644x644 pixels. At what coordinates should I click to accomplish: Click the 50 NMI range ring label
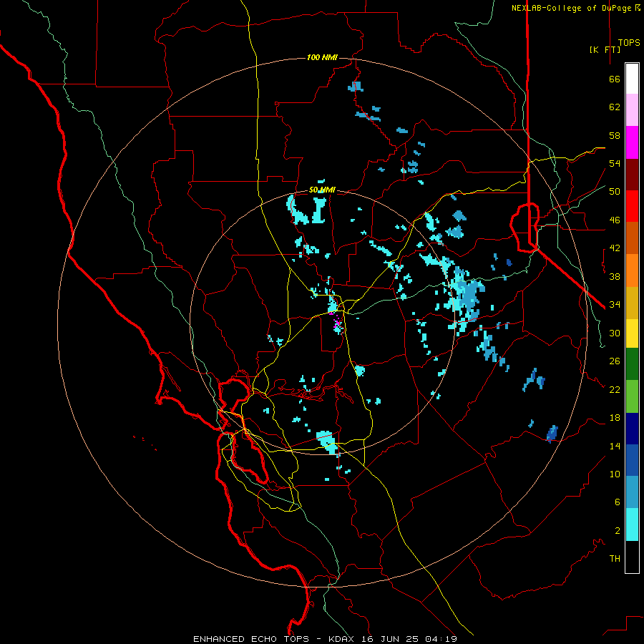click(x=322, y=190)
